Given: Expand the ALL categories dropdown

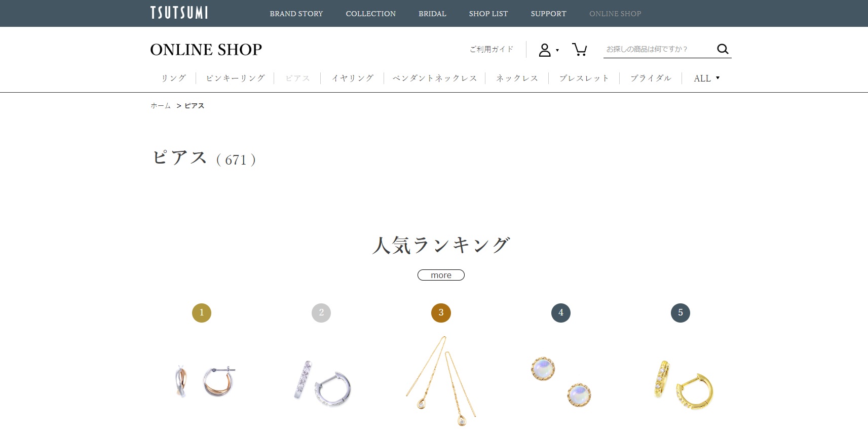Looking at the screenshot, I should (x=706, y=78).
